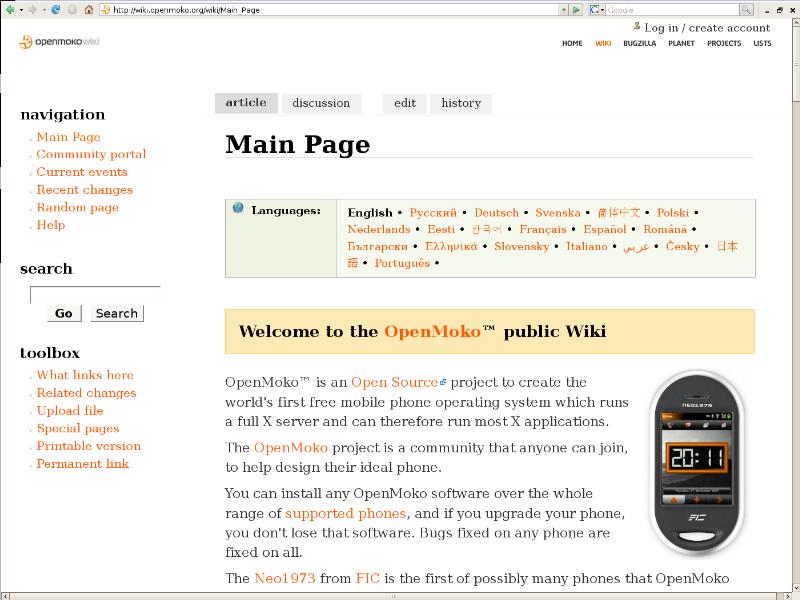Switch language to Svenska
The width and height of the screenshot is (800, 600).
pos(558,213)
